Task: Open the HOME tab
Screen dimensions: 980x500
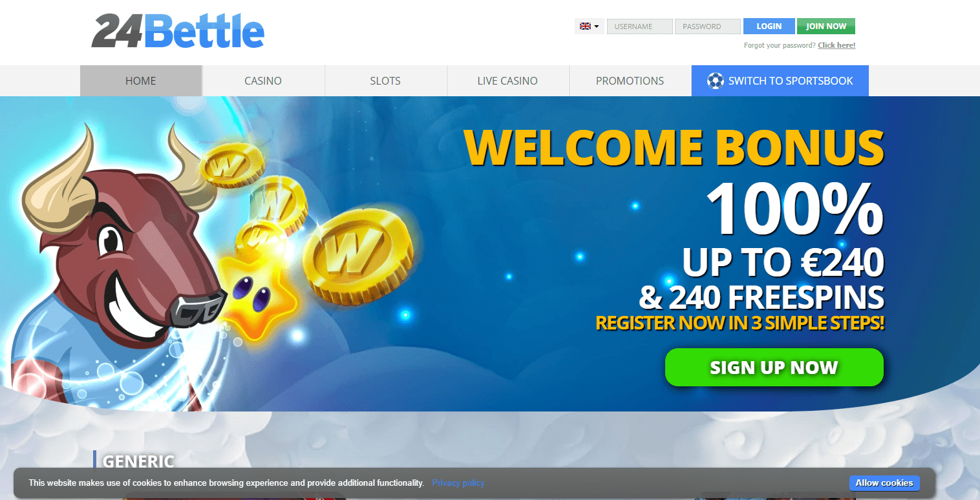Action: pos(141,81)
